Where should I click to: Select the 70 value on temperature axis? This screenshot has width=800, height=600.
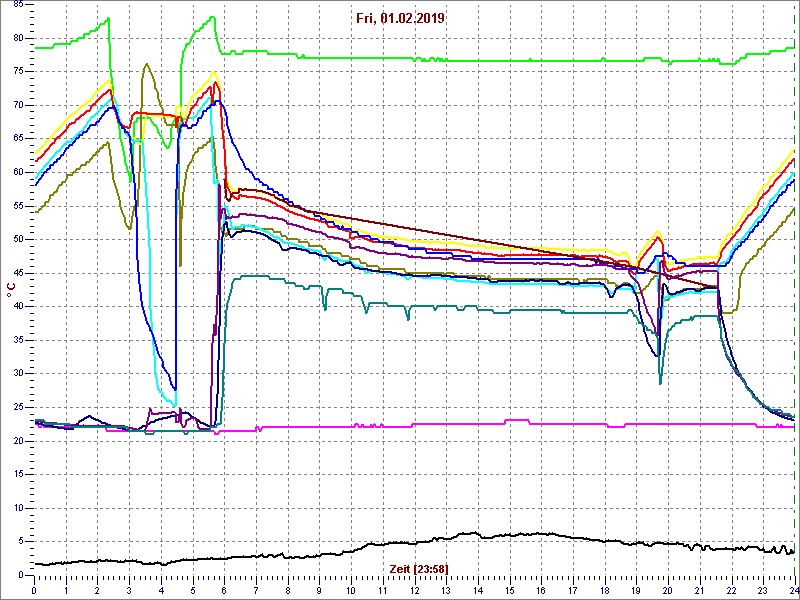pos(17,106)
